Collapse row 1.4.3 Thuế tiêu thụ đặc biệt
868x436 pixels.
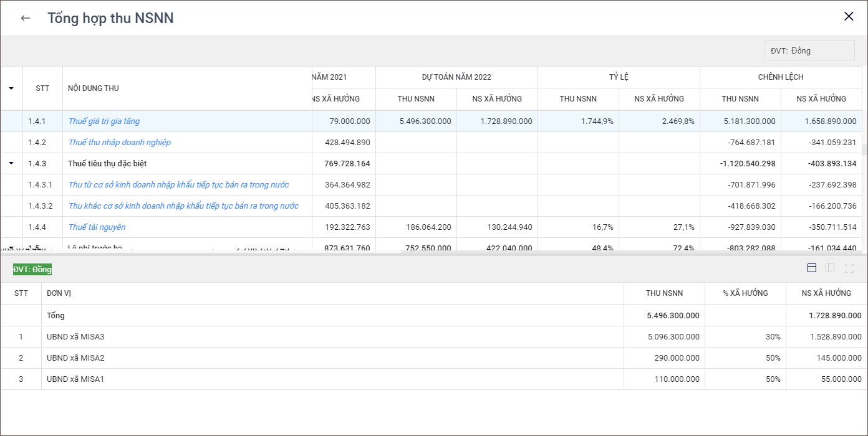click(x=11, y=163)
